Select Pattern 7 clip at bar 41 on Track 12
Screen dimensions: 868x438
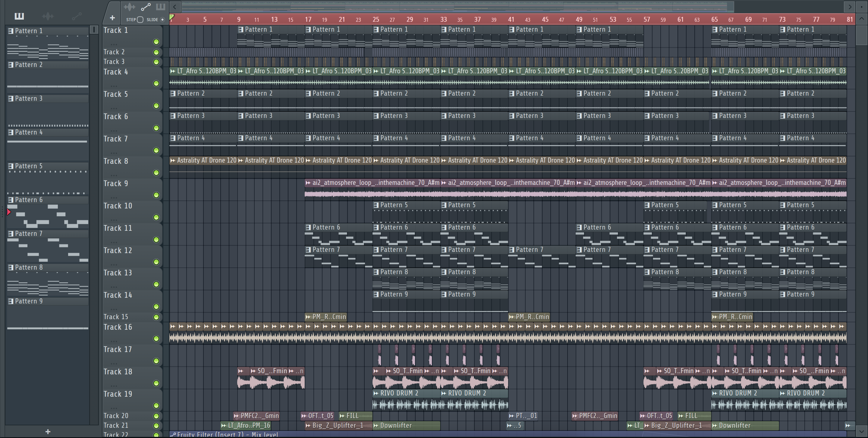click(542, 257)
